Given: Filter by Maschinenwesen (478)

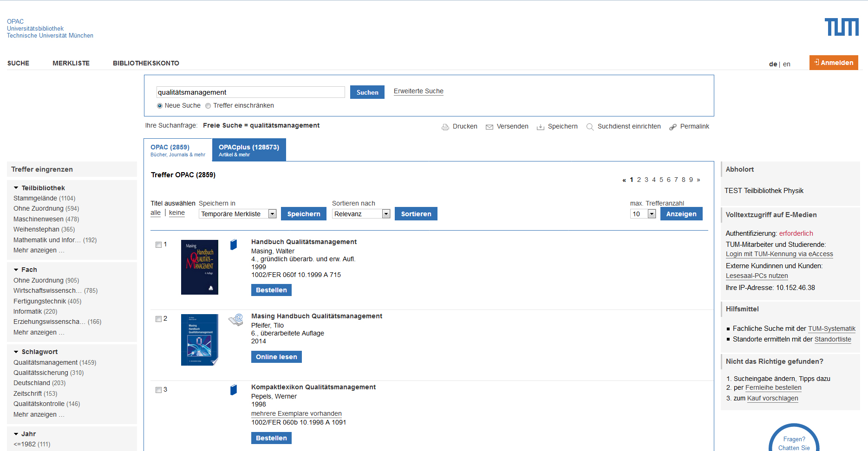Looking at the screenshot, I should pyautogui.click(x=46, y=219).
